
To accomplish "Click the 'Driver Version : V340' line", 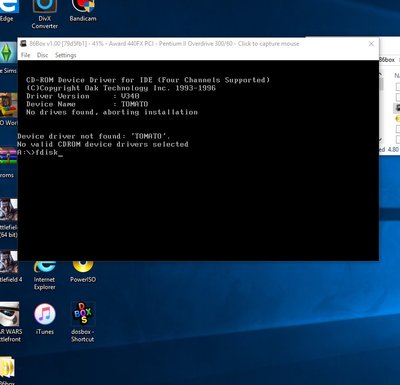I will click(83, 96).
